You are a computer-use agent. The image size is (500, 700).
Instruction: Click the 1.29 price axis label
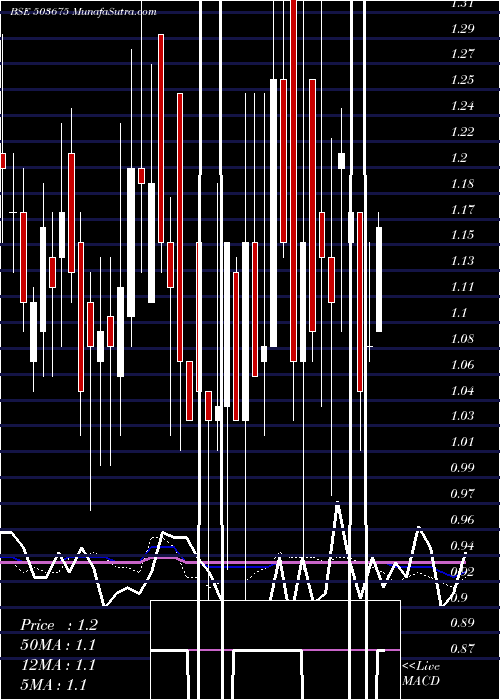click(462, 29)
